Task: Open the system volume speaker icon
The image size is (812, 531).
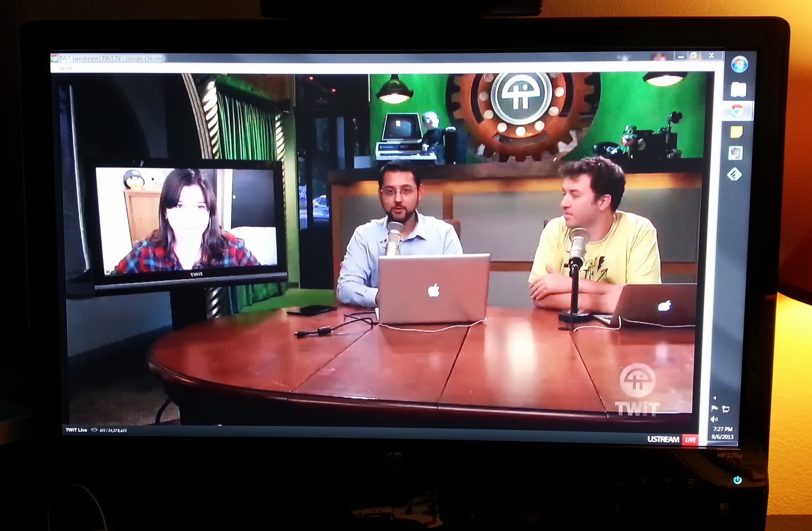Action: [714, 419]
